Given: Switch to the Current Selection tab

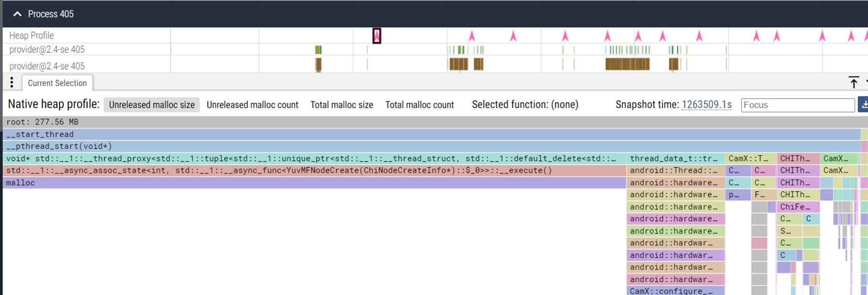Looking at the screenshot, I should coord(57,83).
